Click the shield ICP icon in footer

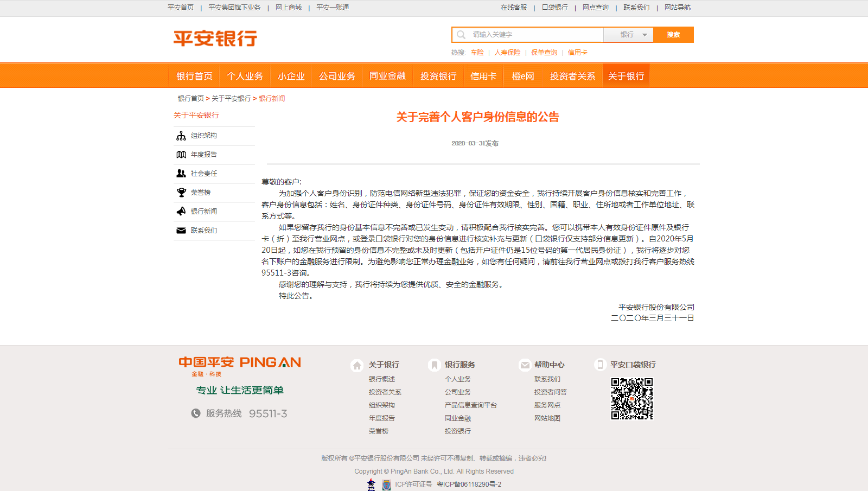386,485
